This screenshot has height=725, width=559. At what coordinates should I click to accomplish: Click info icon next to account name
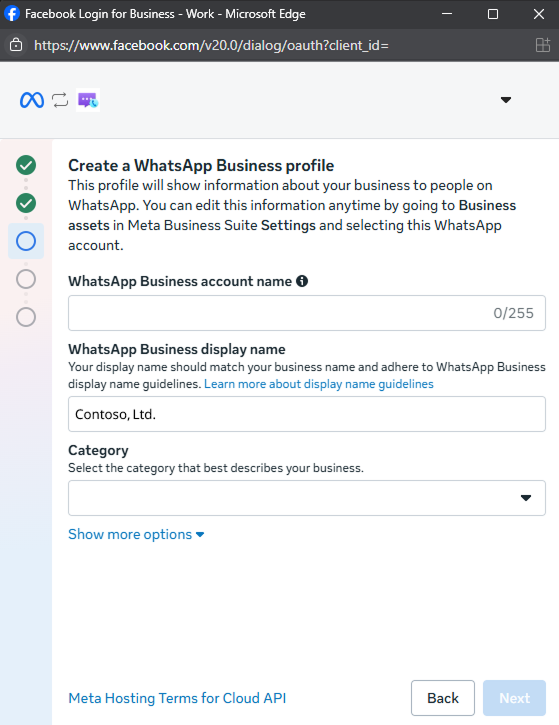click(x=302, y=281)
